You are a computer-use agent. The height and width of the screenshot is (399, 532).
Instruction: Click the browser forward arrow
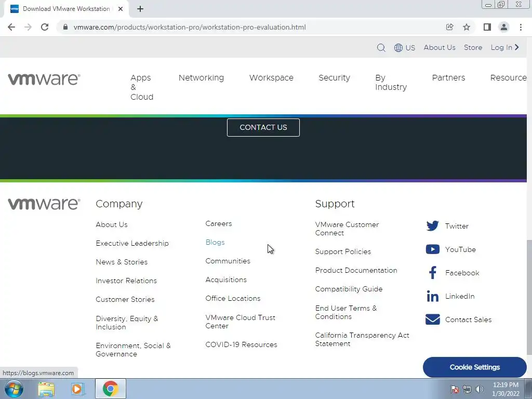pyautogui.click(x=28, y=27)
